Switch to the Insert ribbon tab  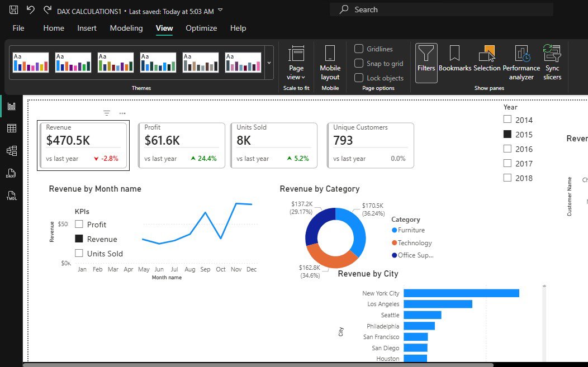(x=87, y=28)
